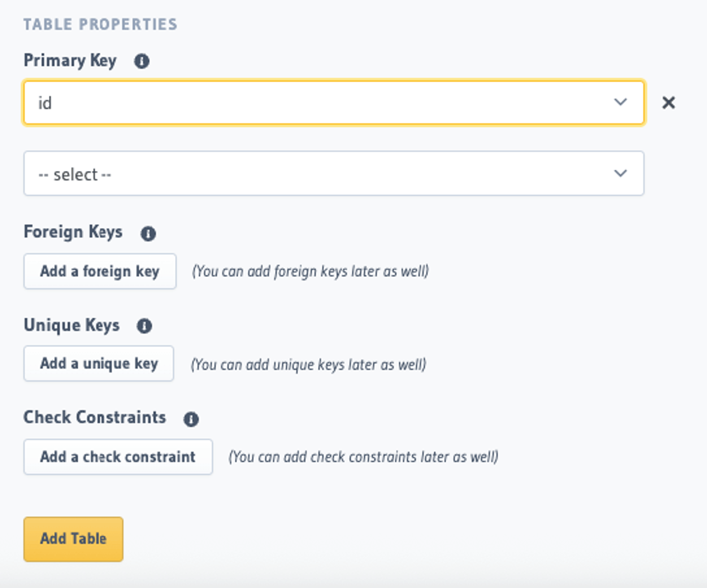Click the Foreign Keys info icon
Screen dimensions: 707x588
148,233
